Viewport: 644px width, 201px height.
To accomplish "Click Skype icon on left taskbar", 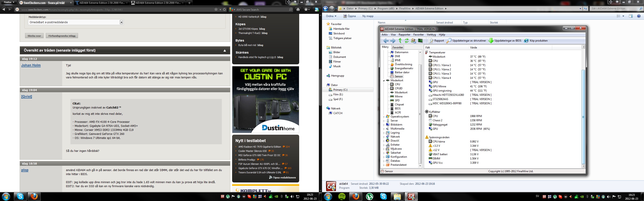I will (x=20, y=197).
